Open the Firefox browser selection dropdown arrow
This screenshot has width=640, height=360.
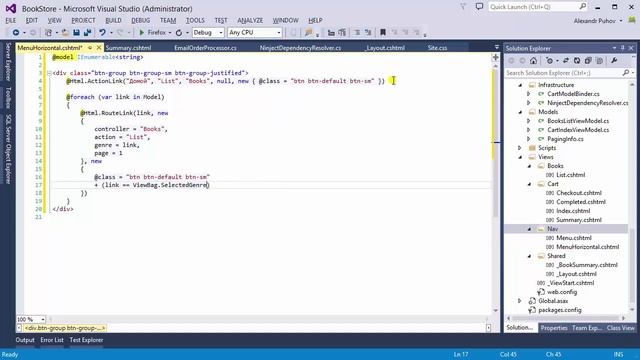[170, 33]
